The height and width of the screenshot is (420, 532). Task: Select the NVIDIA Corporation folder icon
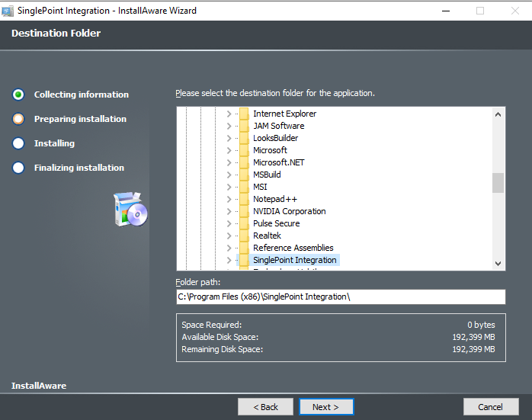click(244, 211)
